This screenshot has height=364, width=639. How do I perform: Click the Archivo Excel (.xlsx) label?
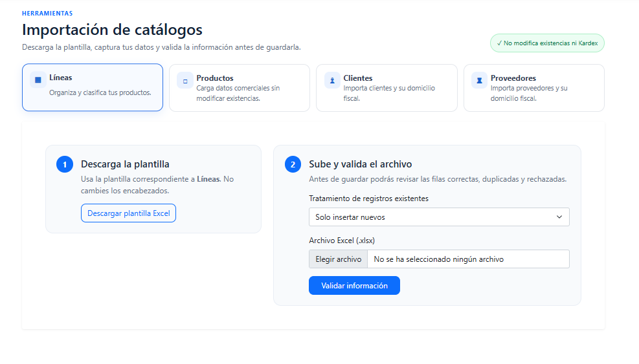tap(341, 241)
